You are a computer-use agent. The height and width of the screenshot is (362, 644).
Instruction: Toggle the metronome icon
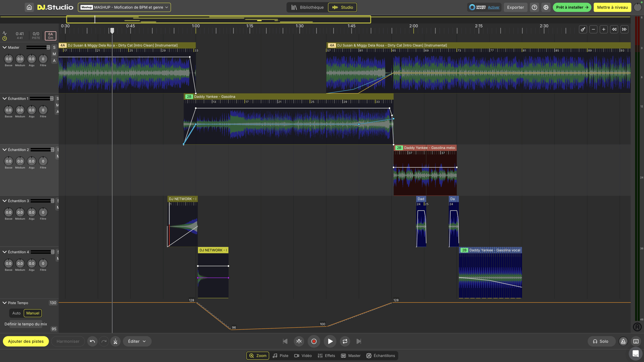pos(623,341)
